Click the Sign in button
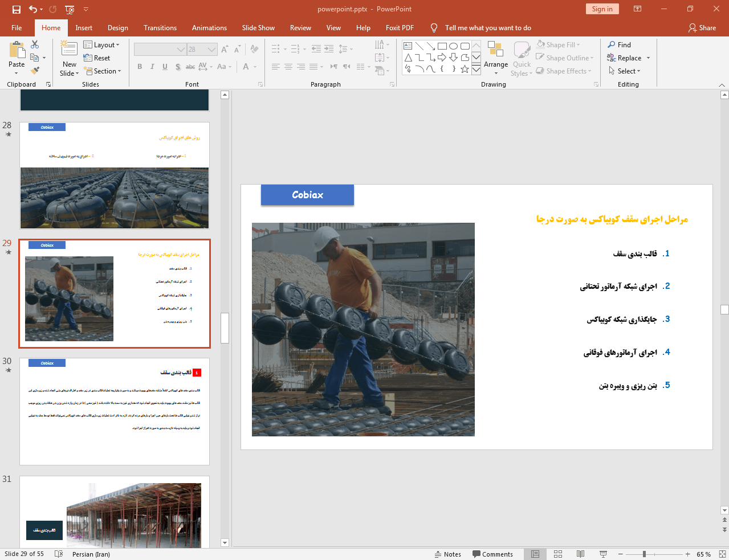The width and height of the screenshot is (729, 560). pyautogui.click(x=602, y=9)
